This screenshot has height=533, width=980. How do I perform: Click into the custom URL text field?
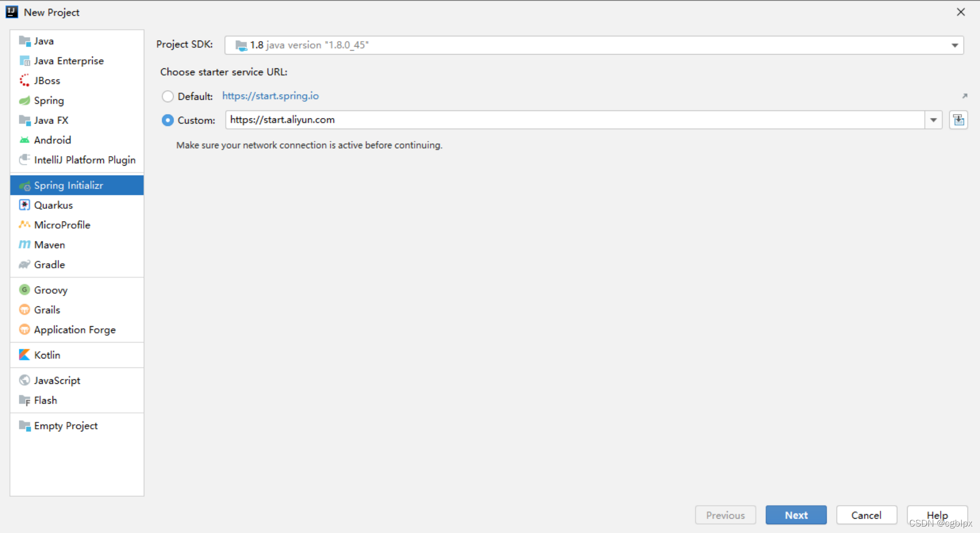(x=575, y=120)
